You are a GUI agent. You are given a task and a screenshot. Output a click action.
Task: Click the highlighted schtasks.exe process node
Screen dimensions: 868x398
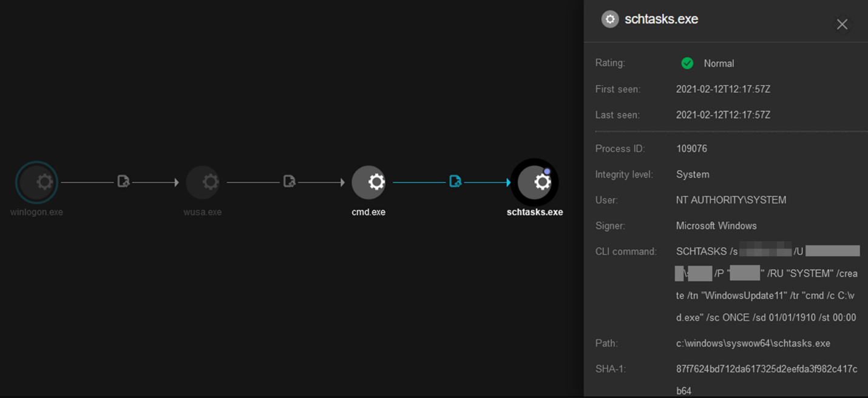tap(534, 182)
